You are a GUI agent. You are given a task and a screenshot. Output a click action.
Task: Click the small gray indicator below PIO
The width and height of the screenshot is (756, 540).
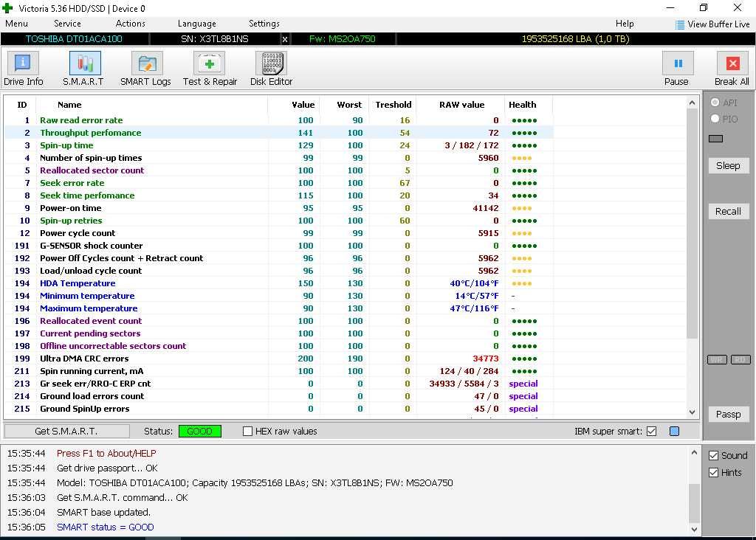coord(715,139)
